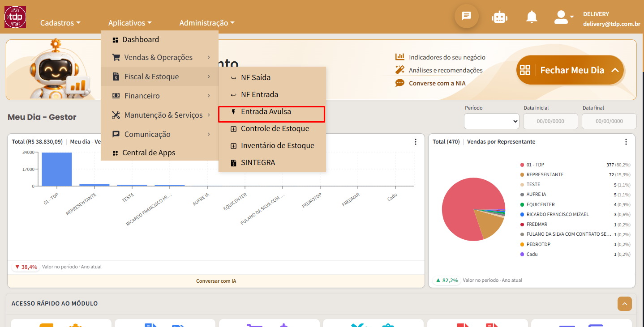Open the Período dropdown
This screenshot has width=644, height=327.
click(x=491, y=121)
